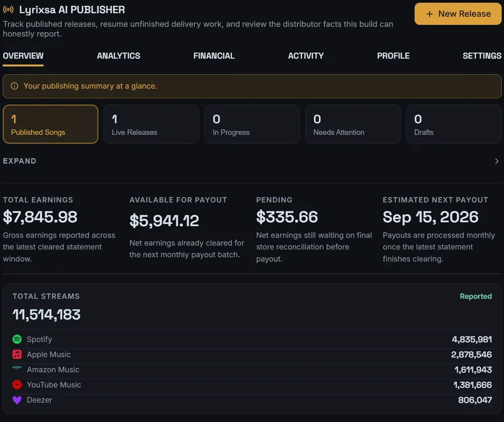This screenshot has width=504, height=422.
Task: Click the Pending amount $335.66
Action: [287, 217]
